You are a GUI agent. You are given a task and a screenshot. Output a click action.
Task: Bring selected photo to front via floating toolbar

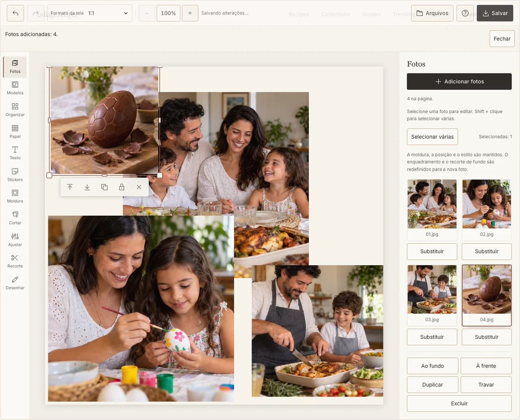[70, 187]
